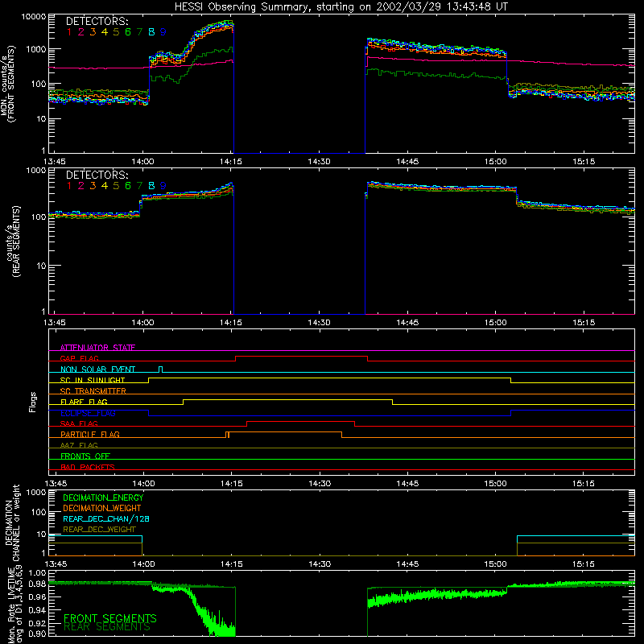Screen dimensions: 644x644
Task: Click red detector "1" in front segments legend
Action: pyautogui.click(x=69, y=32)
